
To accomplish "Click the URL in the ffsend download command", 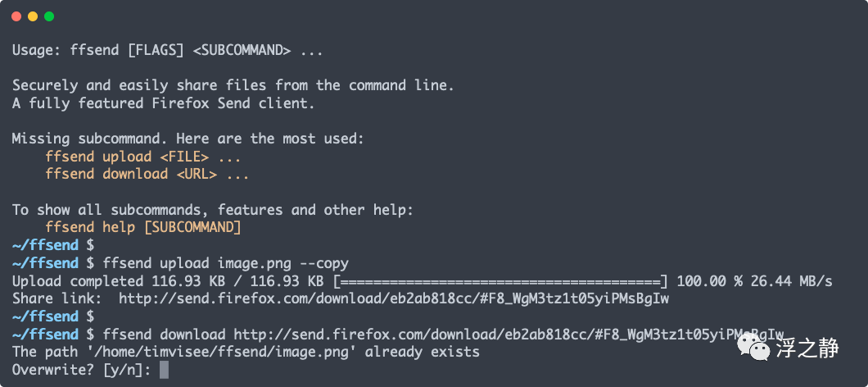I will pos(508,335).
